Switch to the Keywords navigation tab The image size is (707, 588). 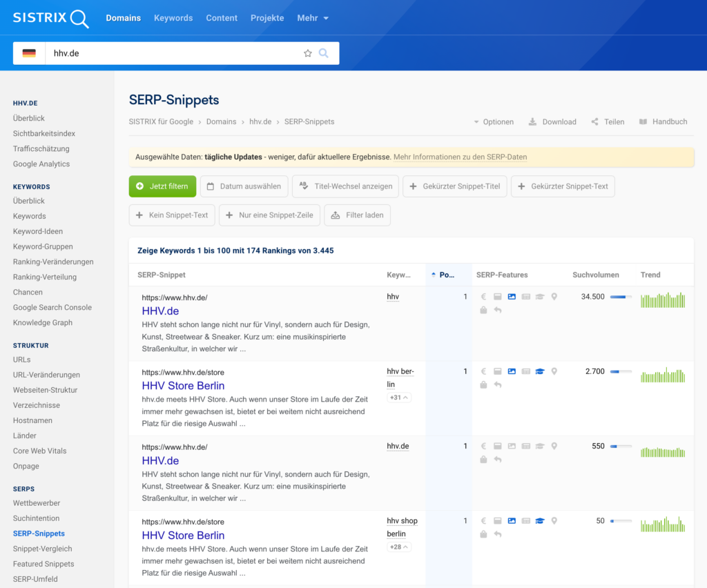(173, 18)
